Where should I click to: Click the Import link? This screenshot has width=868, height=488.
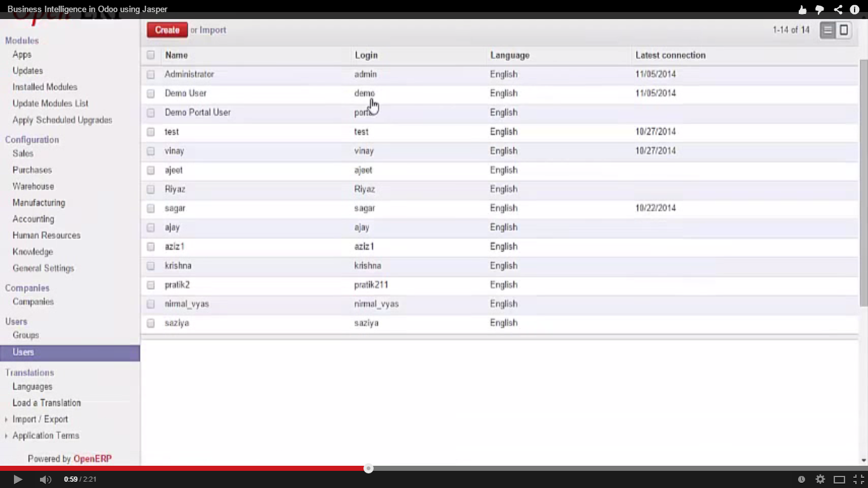(213, 30)
